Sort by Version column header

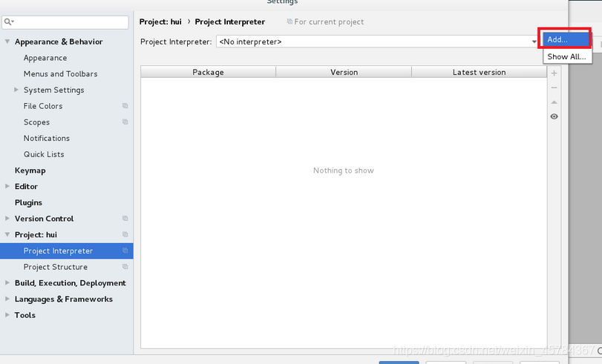pyautogui.click(x=344, y=72)
